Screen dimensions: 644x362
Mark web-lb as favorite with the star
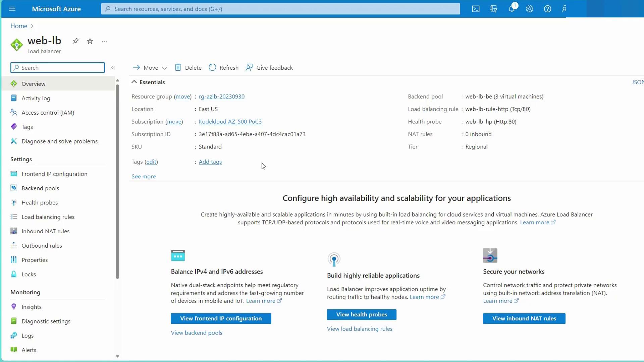point(90,41)
